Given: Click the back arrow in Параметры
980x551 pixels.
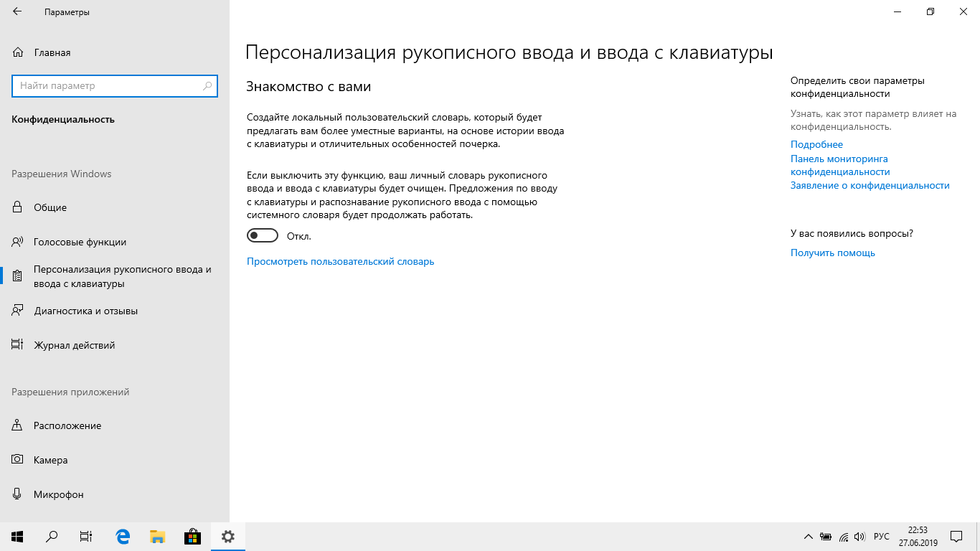Looking at the screenshot, I should [17, 12].
